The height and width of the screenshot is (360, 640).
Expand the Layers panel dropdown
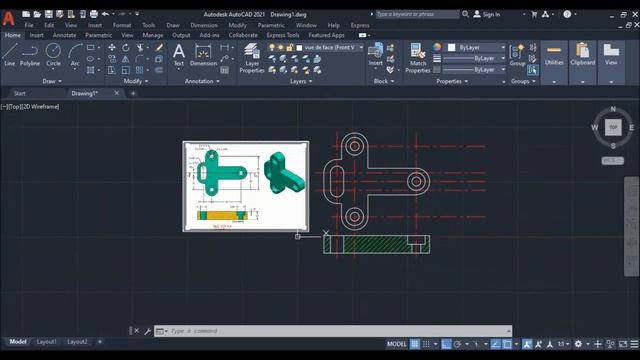coord(301,81)
